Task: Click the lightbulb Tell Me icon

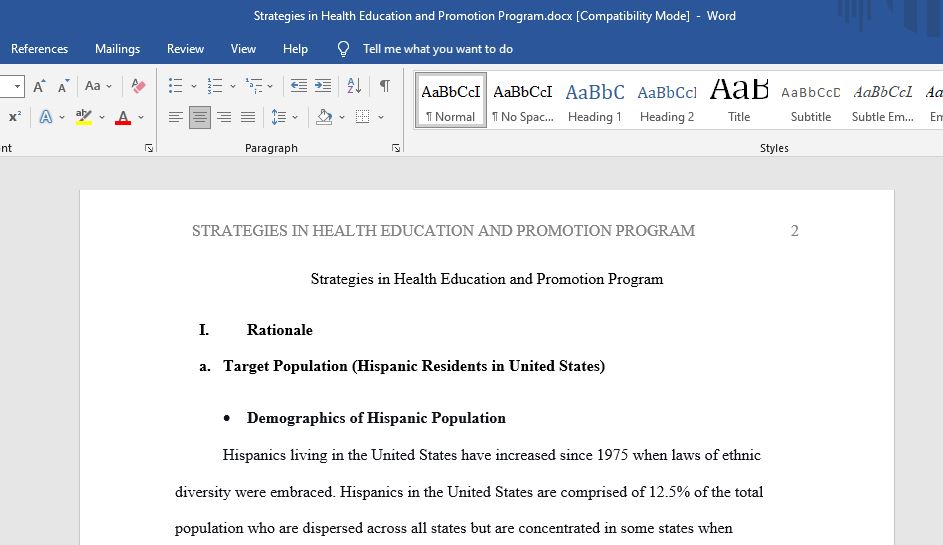Action: 343,49
